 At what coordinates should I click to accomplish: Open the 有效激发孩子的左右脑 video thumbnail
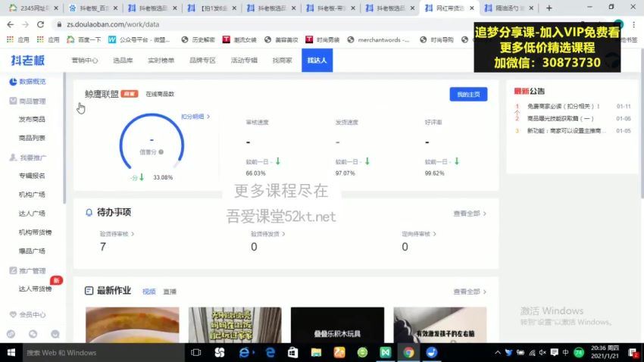click(440, 325)
